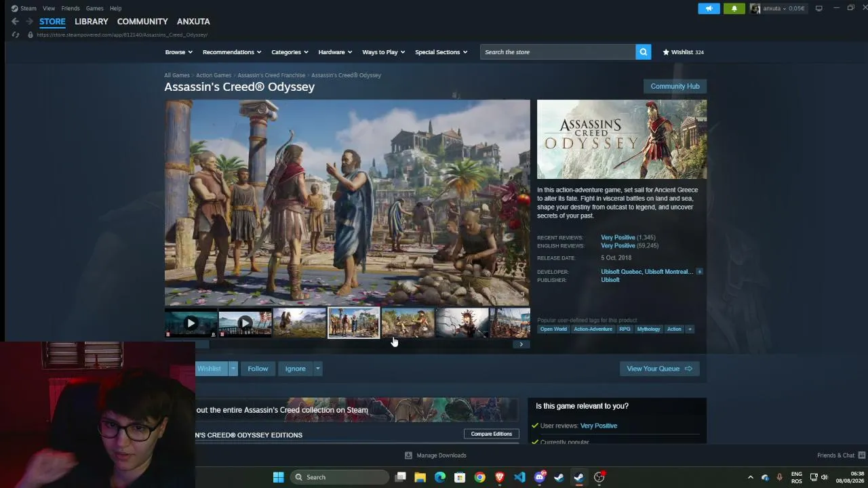Expand the Wishlist button dropdown arrow
The width and height of the screenshot is (868, 488).
pyautogui.click(x=233, y=369)
